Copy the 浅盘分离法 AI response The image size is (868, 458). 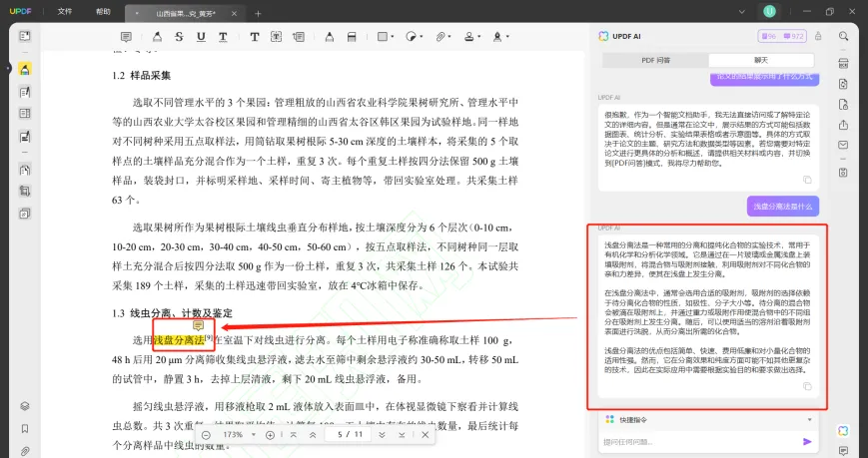(x=807, y=386)
